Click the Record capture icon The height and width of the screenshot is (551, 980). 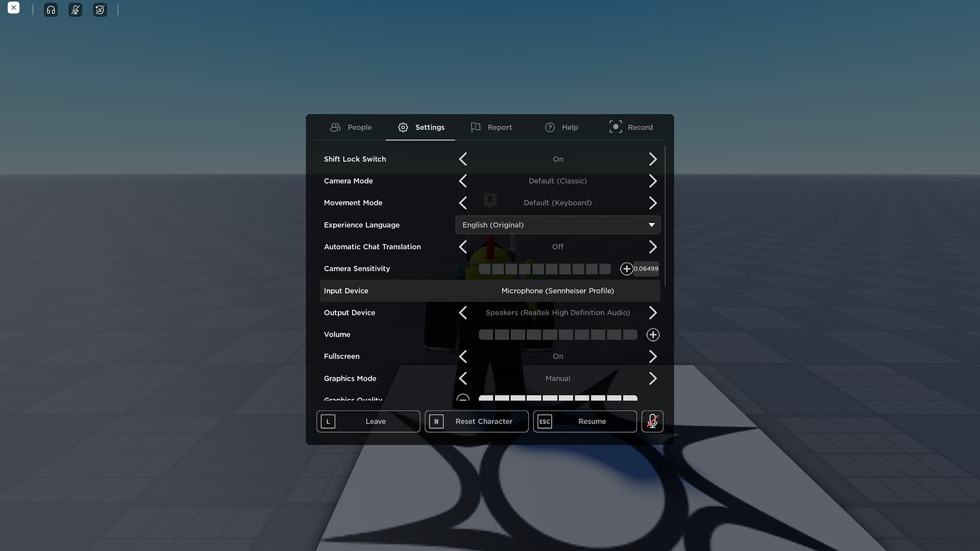615,126
